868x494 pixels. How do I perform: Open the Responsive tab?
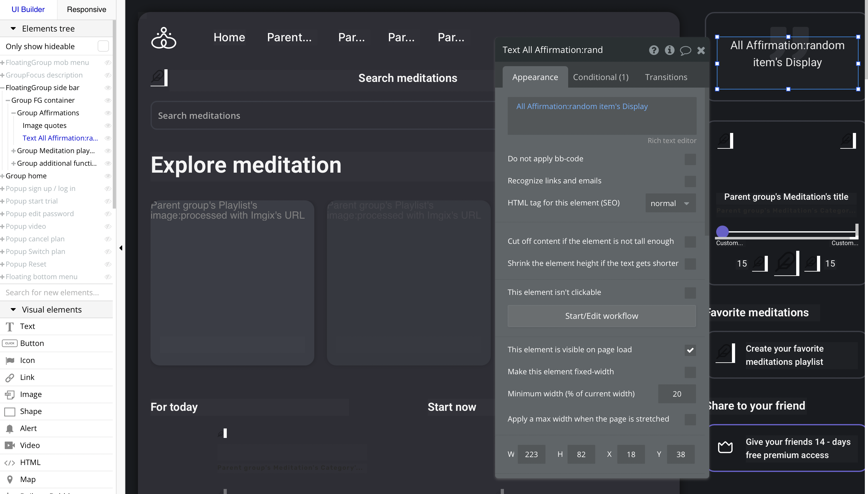tap(87, 9)
